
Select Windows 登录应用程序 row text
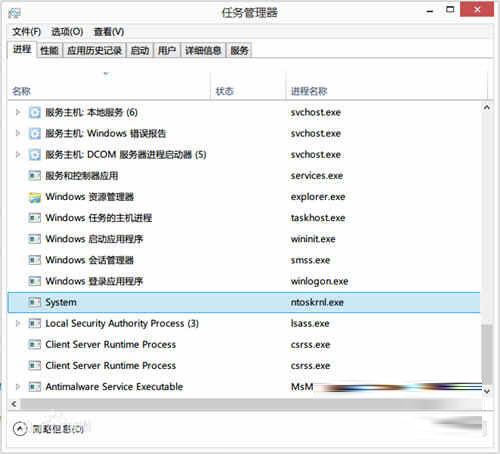(94, 281)
